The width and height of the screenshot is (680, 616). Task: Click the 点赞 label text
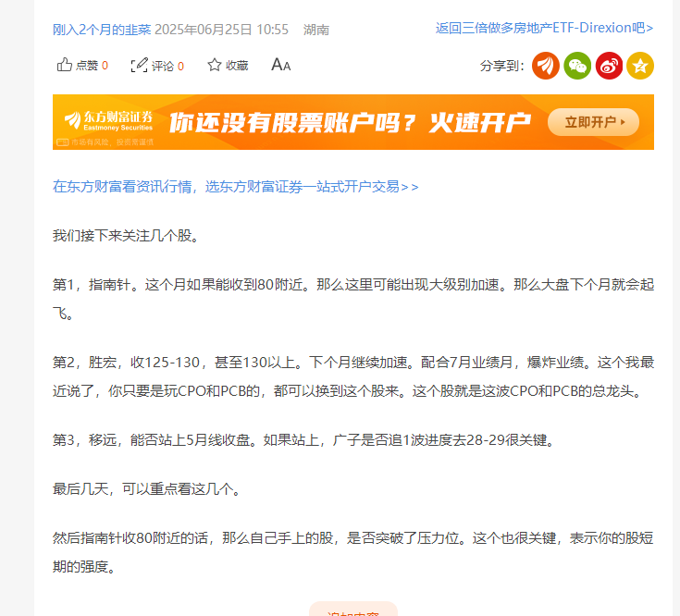click(87, 66)
